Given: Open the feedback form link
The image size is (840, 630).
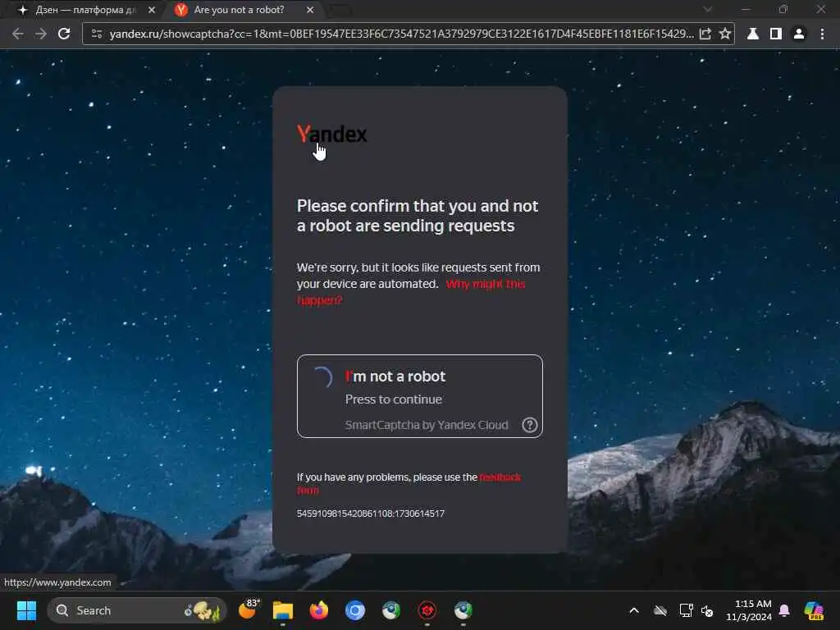Looking at the screenshot, I should pyautogui.click(x=409, y=483).
